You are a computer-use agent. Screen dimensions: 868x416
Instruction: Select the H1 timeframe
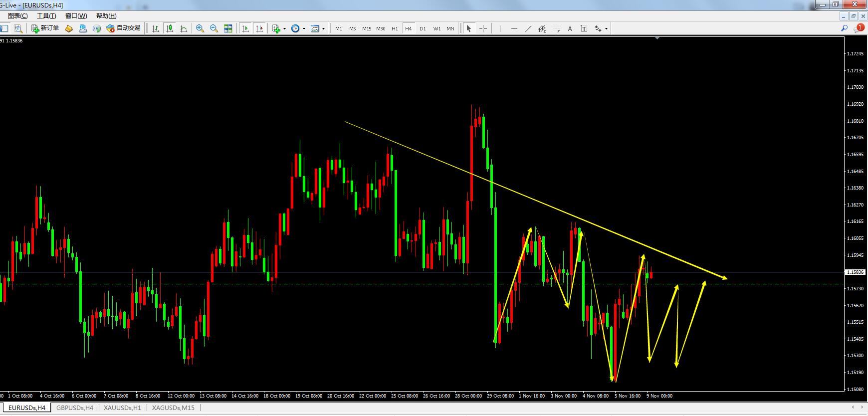(x=395, y=28)
